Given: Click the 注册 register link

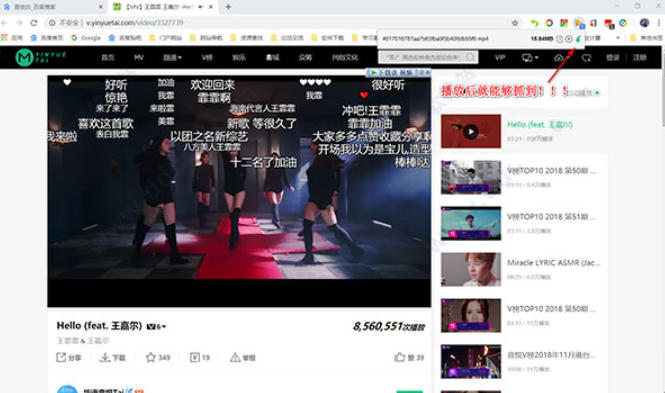Looking at the screenshot, I should [640, 57].
